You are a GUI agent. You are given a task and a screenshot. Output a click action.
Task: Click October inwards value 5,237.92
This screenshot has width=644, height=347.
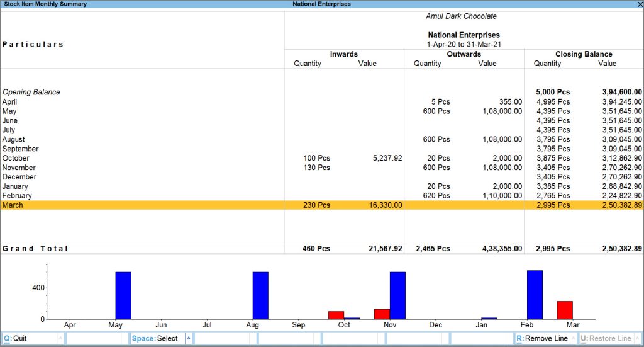(x=387, y=158)
